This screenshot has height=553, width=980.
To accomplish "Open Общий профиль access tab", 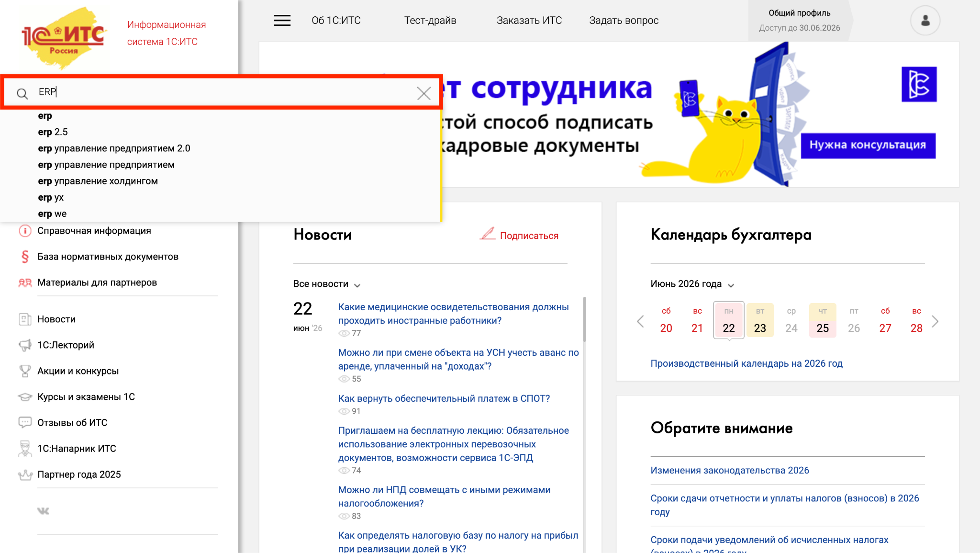I will pyautogui.click(x=800, y=20).
